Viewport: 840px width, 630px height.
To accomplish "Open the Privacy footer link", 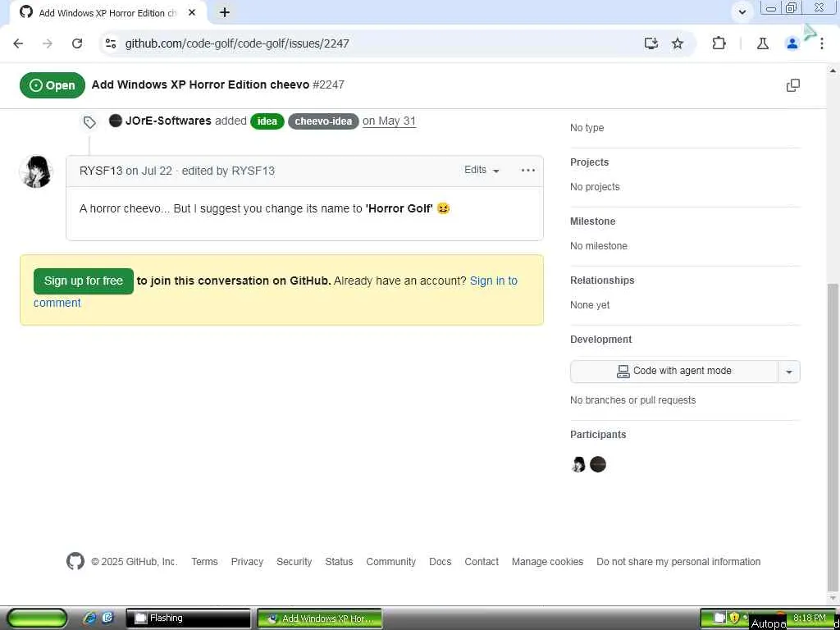I will 247,561.
